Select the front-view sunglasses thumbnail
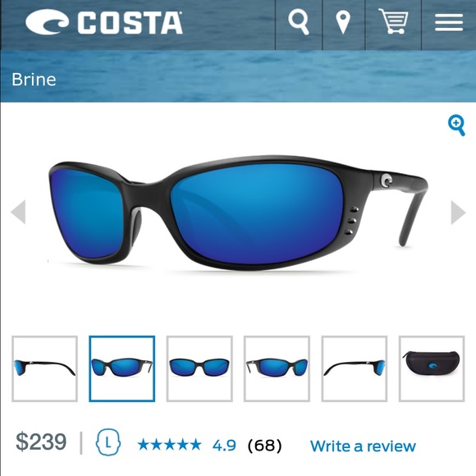476x476 pixels. click(x=199, y=368)
